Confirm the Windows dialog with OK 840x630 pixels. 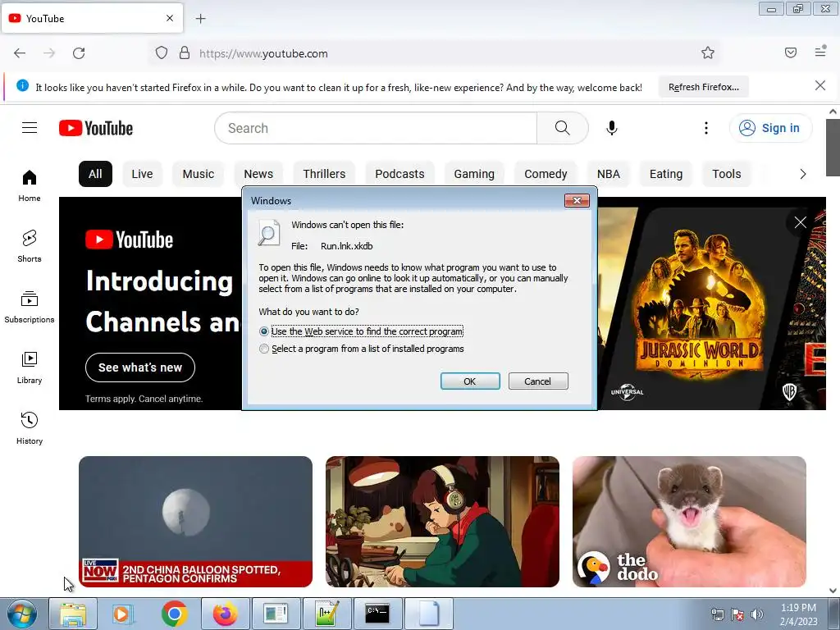470,381
